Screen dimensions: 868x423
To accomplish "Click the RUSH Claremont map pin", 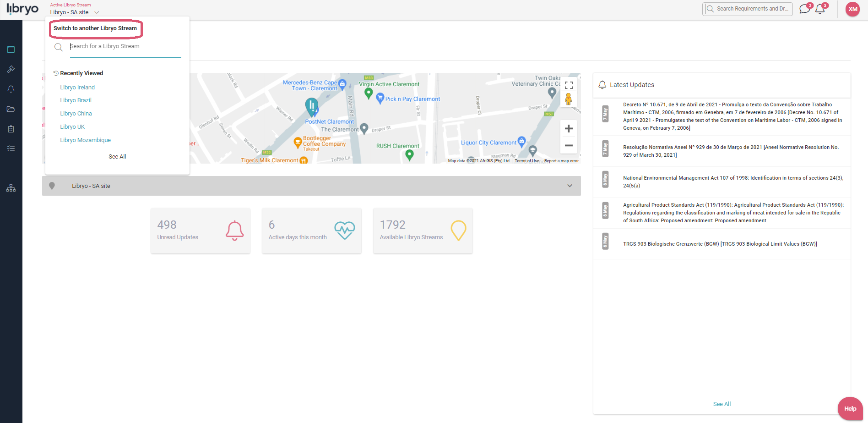I will (410, 155).
